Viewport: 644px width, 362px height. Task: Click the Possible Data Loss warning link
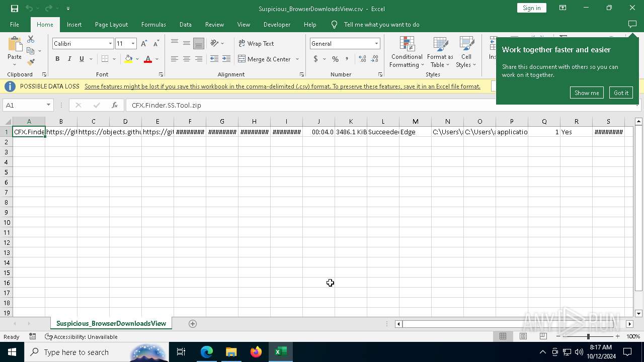(282, 86)
